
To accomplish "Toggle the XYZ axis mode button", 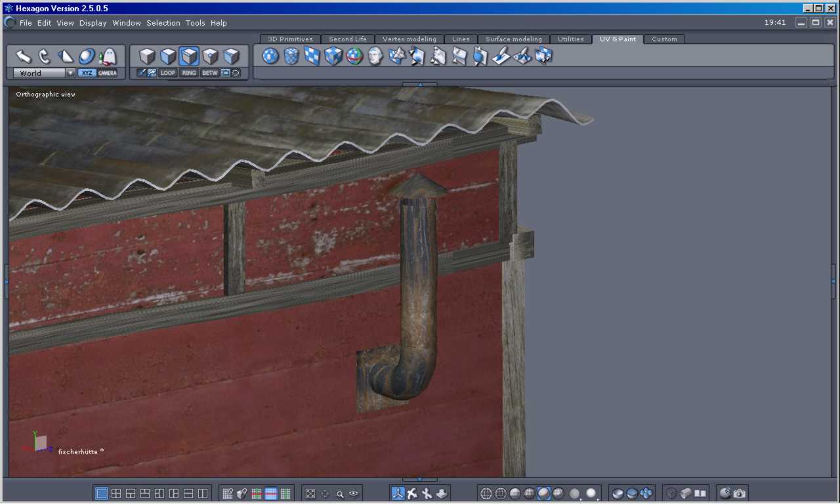I will click(x=87, y=73).
